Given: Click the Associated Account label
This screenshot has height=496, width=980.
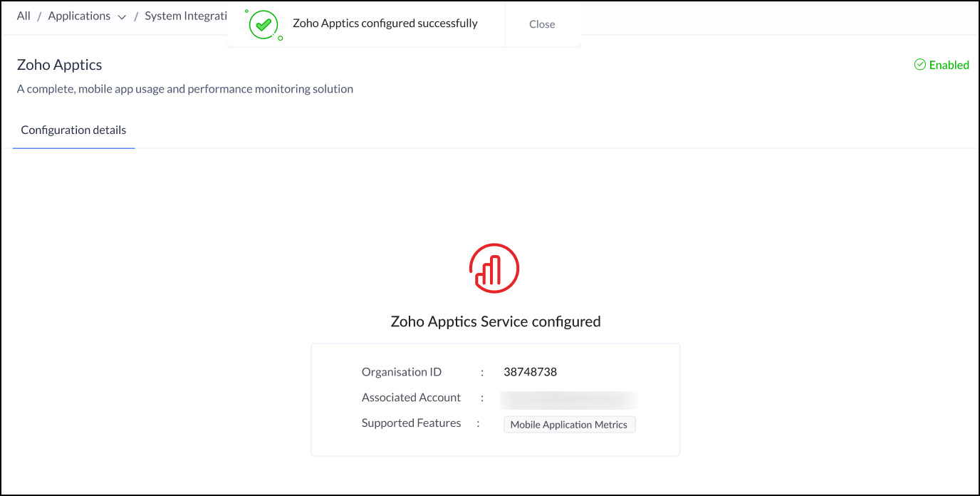Looking at the screenshot, I should point(411,398).
